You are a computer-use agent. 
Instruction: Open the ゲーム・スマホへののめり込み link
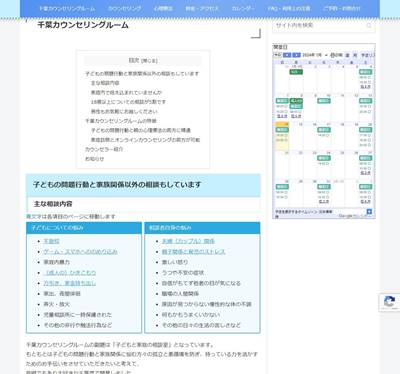[80, 252]
